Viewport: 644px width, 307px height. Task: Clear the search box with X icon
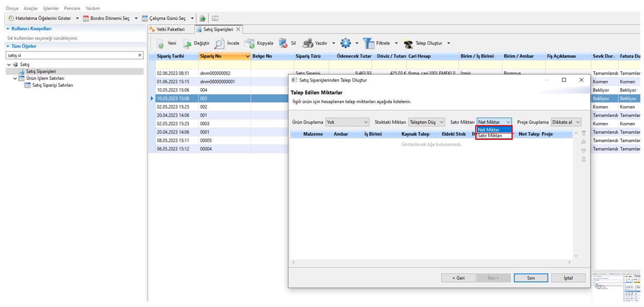tap(140, 55)
